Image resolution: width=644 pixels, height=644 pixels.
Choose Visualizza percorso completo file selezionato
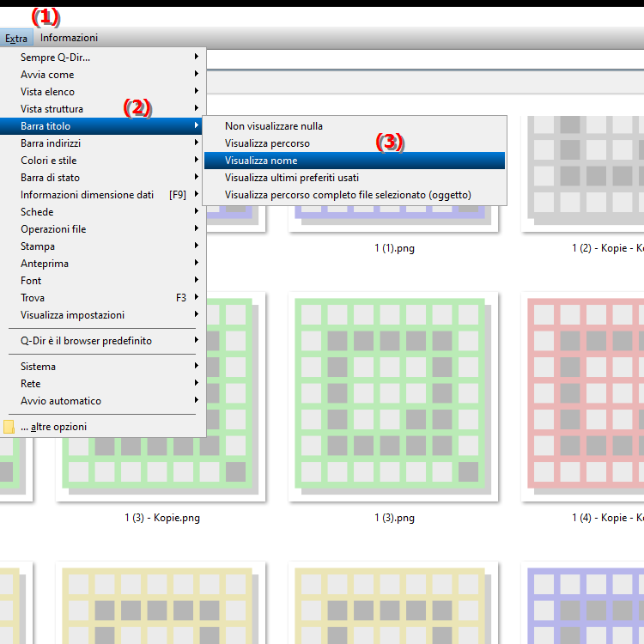[x=355, y=195]
